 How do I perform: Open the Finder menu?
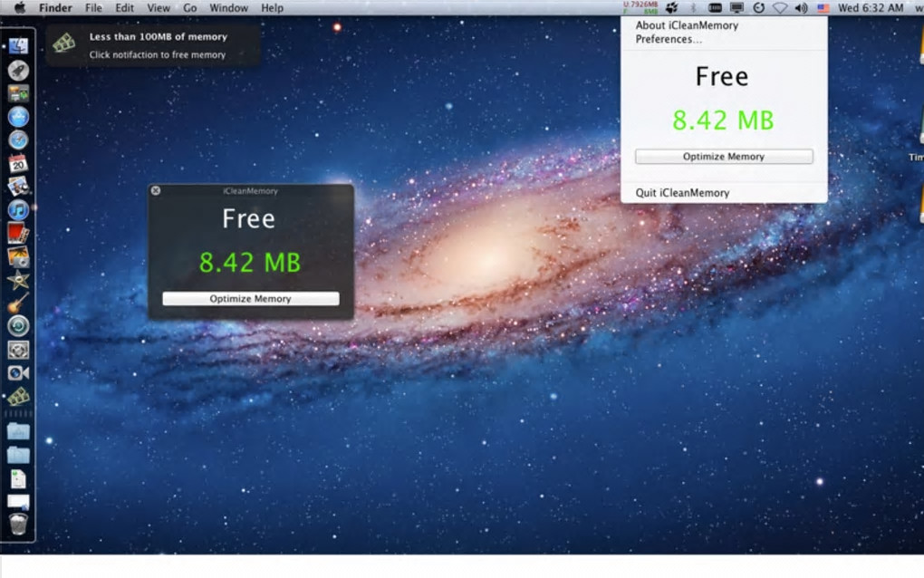[55, 7]
